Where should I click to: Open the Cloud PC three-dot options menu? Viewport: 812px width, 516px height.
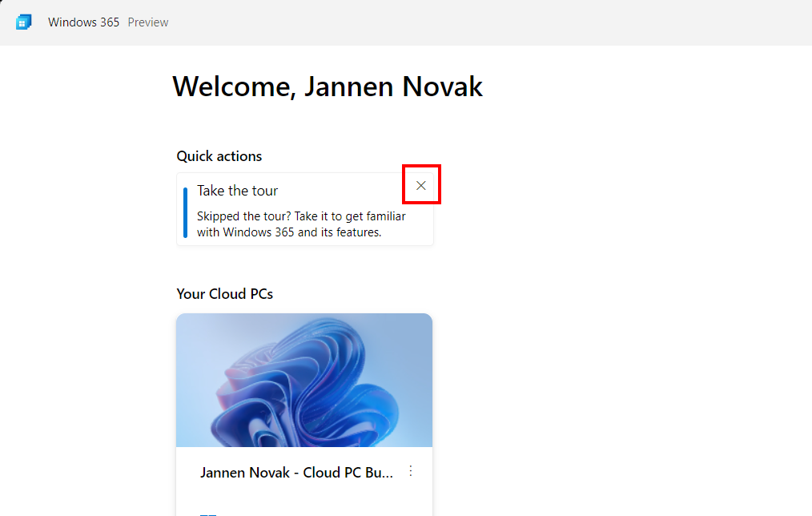click(411, 471)
